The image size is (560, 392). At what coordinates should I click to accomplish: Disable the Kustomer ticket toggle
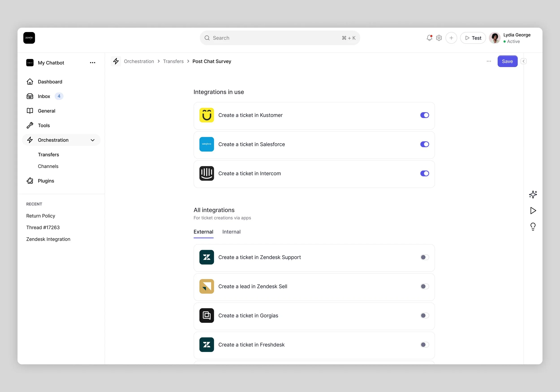tap(424, 115)
